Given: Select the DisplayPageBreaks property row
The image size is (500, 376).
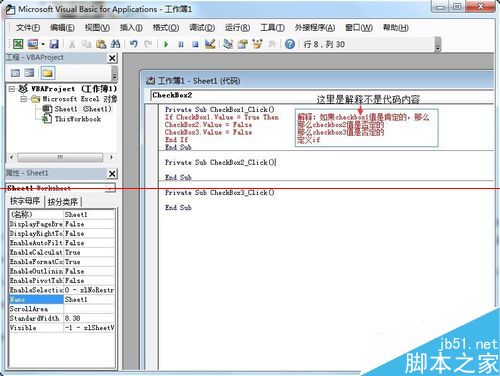Looking at the screenshot, I should click(62, 224).
